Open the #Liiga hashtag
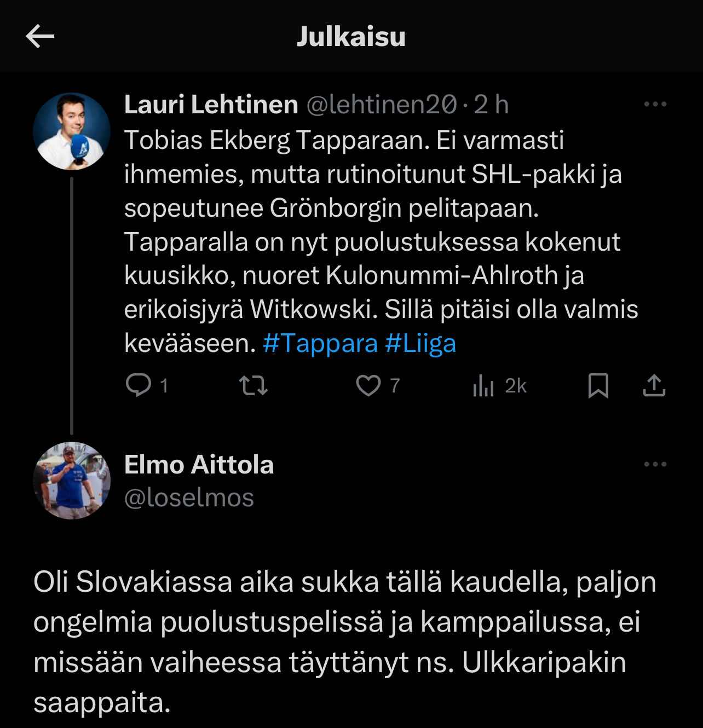The width and height of the screenshot is (703, 728). (x=420, y=344)
